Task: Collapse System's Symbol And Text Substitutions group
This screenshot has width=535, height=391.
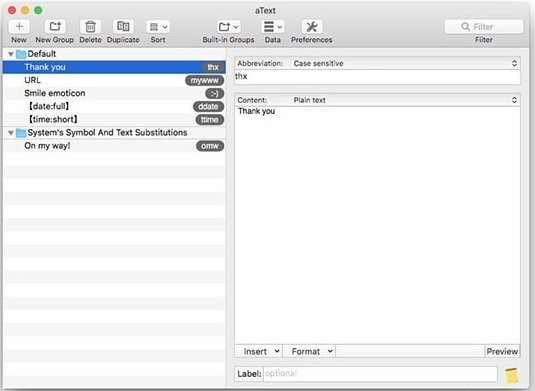Action: tap(11, 133)
